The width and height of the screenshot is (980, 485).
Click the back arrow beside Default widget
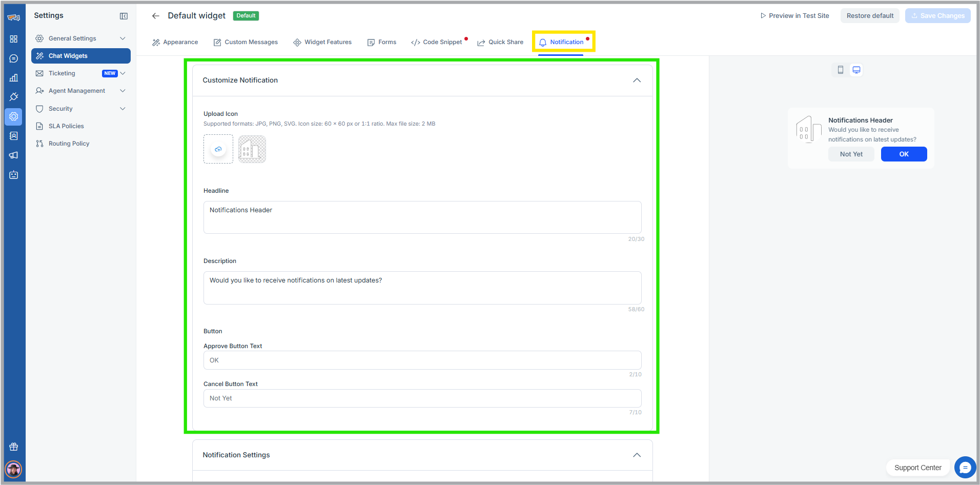pyautogui.click(x=156, y=16)
